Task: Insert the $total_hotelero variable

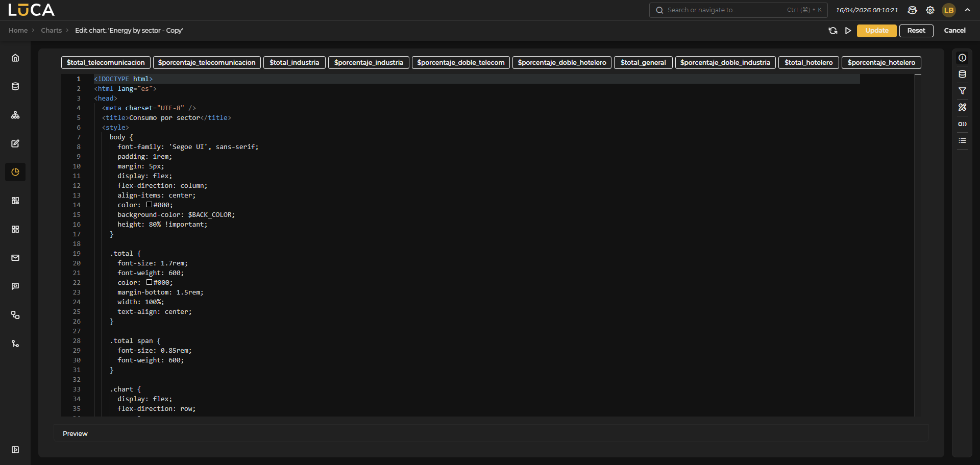Action: click(808, 62)
